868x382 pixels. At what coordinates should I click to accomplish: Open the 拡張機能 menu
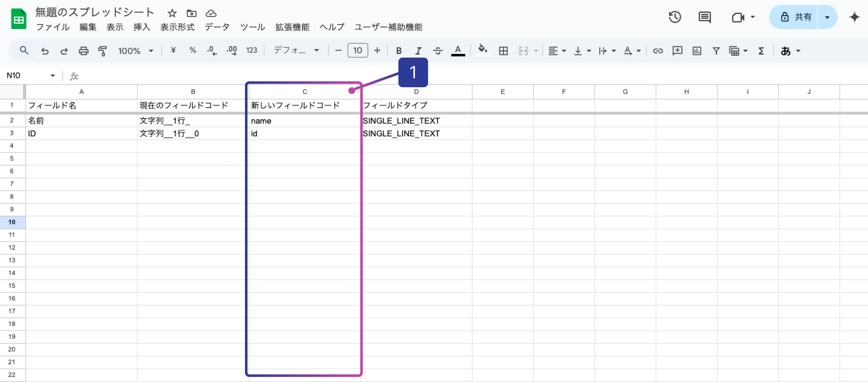(292, 27)
